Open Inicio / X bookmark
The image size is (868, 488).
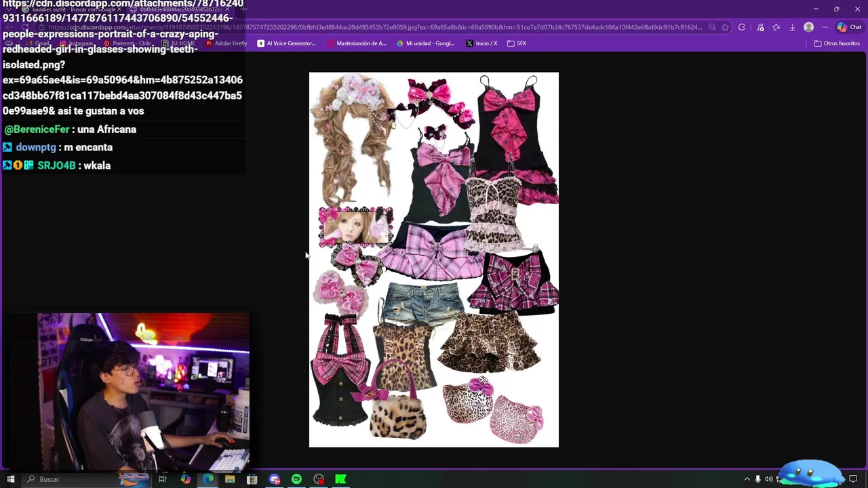click(x=481, y=43)
